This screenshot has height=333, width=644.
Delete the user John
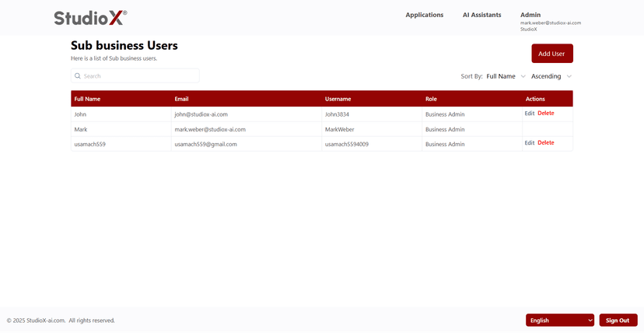point(546,114)
